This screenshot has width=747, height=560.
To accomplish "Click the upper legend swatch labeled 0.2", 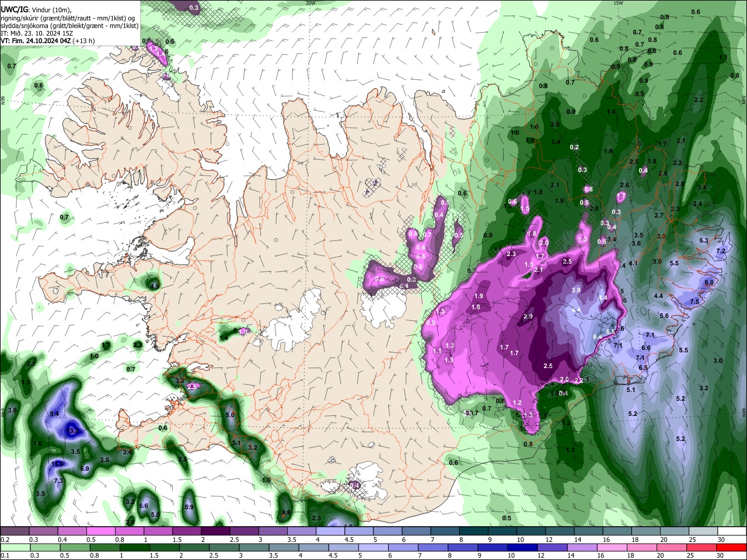I will coord(14,531).
